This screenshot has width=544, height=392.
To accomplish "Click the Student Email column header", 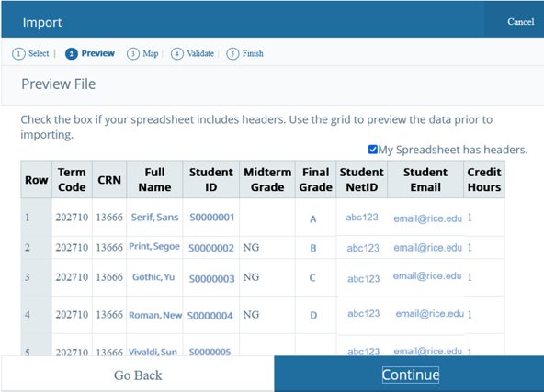I will coord(425,180).
